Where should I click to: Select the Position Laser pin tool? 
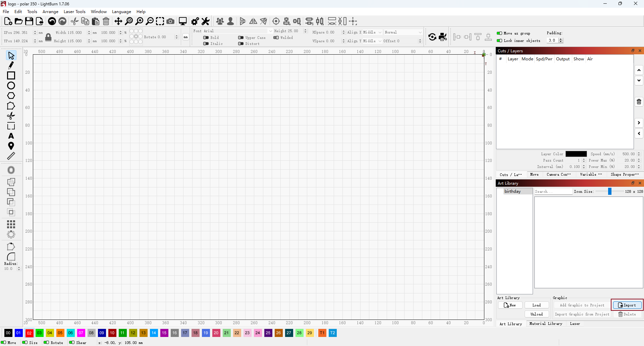(x=11, y=146)
